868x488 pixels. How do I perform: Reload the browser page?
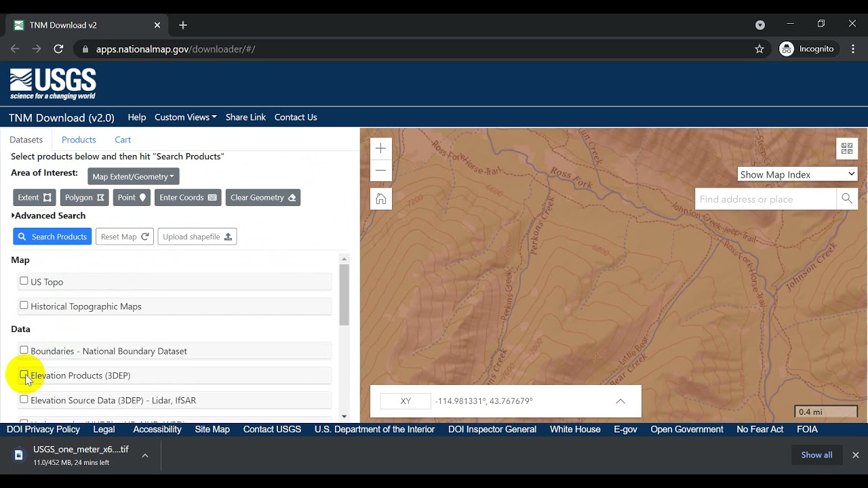58,49
